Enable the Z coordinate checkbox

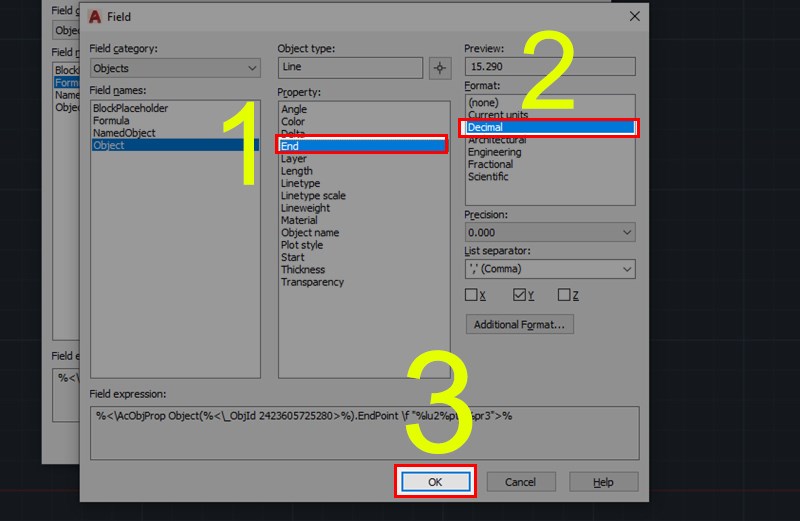(x=564, y=295)
